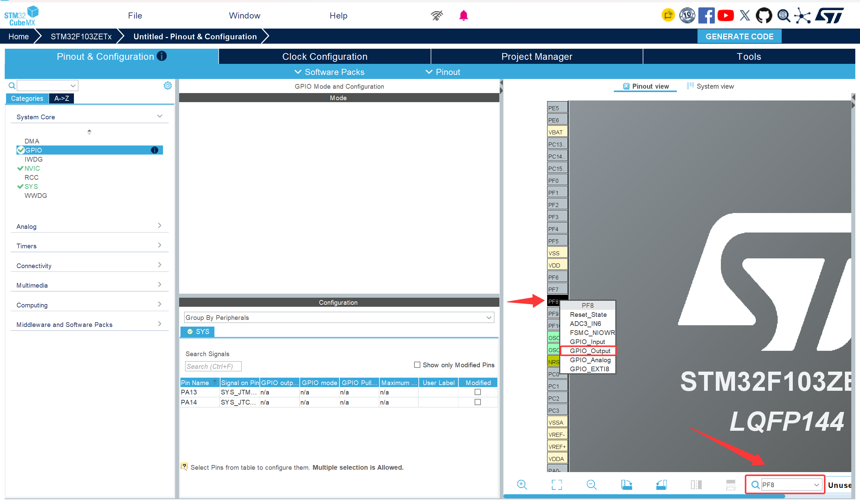Open the PF8 pin search dropdown

click(816, 485)
